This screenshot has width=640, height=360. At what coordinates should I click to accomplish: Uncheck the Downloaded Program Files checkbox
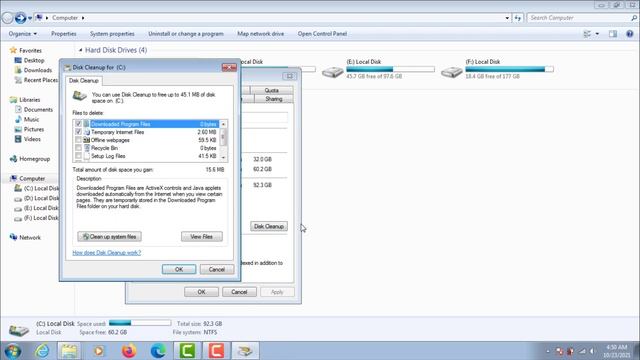(78, 124)
